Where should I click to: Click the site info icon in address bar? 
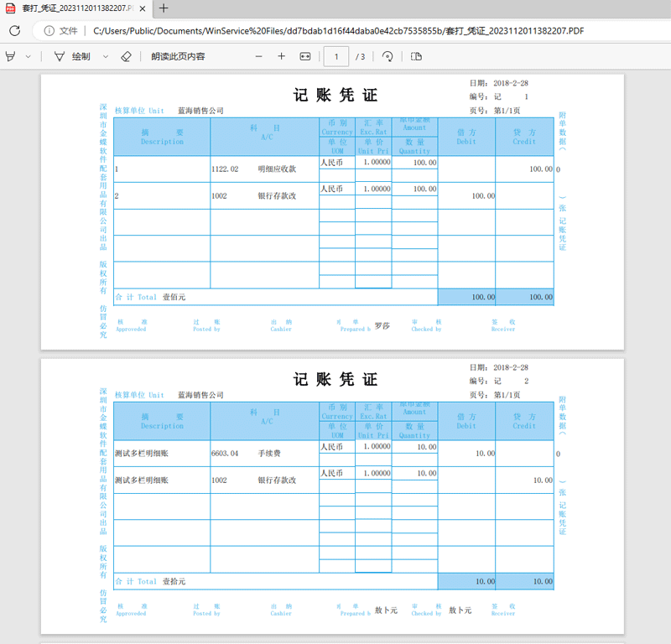(49, 31)
